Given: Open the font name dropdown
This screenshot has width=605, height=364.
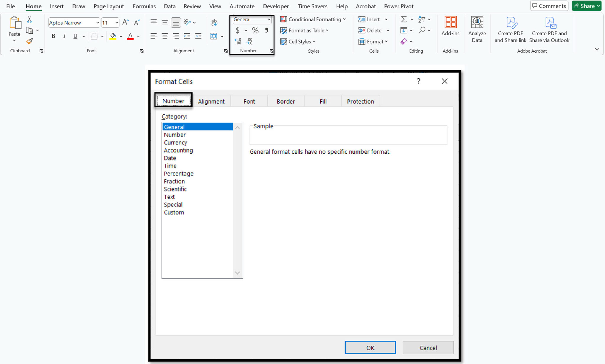Looking at the screenshot, I should pos(97,23).
